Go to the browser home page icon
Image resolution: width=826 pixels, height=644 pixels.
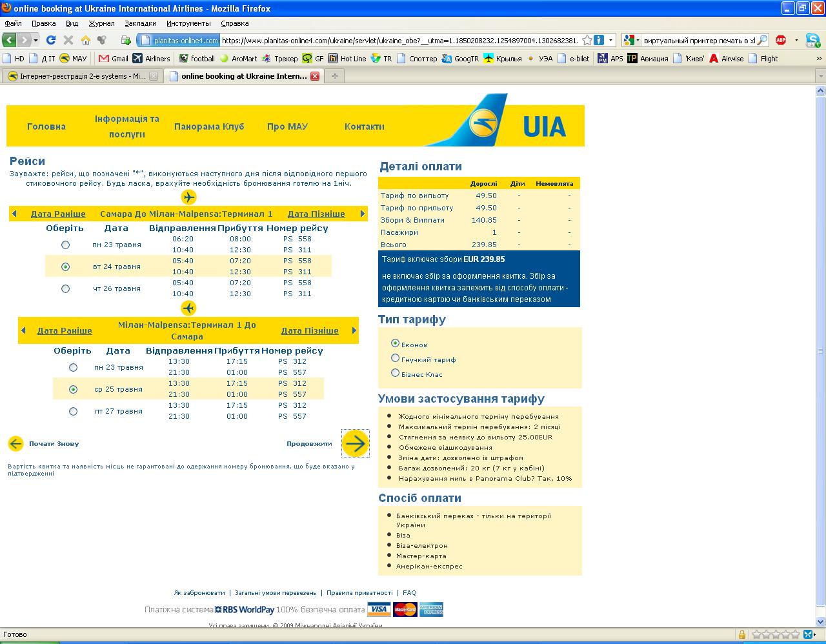coord(85,40)
